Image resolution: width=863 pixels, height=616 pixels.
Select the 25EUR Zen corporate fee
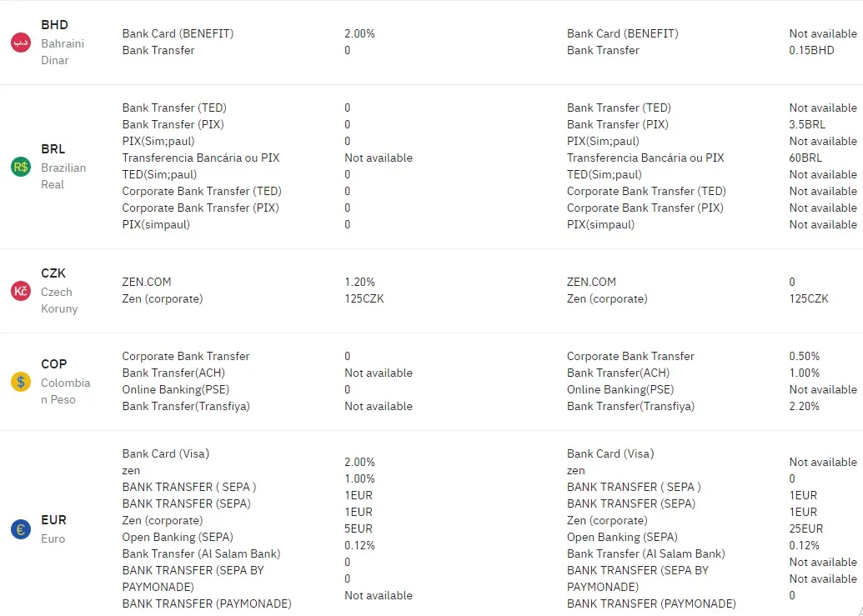(805, 528)
